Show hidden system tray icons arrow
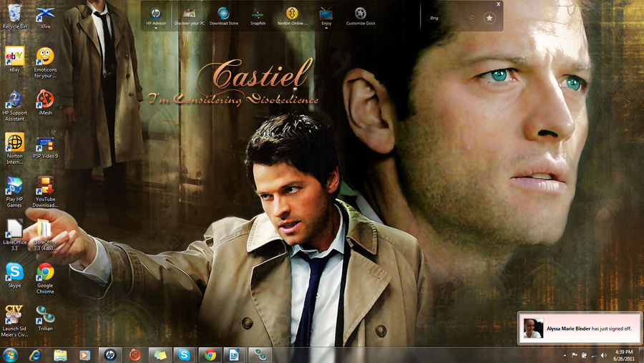The height and width of the screenshot is (363, 644). [x=565, y=355]
